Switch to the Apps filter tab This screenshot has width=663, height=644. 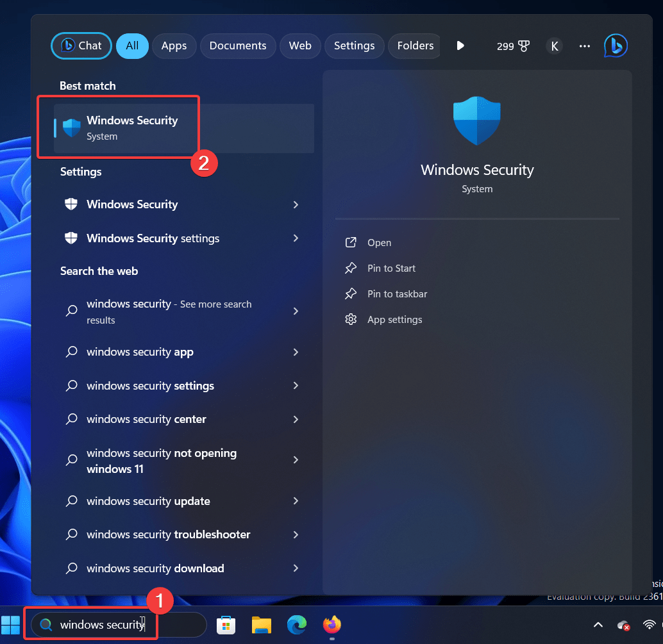(174, 45)
